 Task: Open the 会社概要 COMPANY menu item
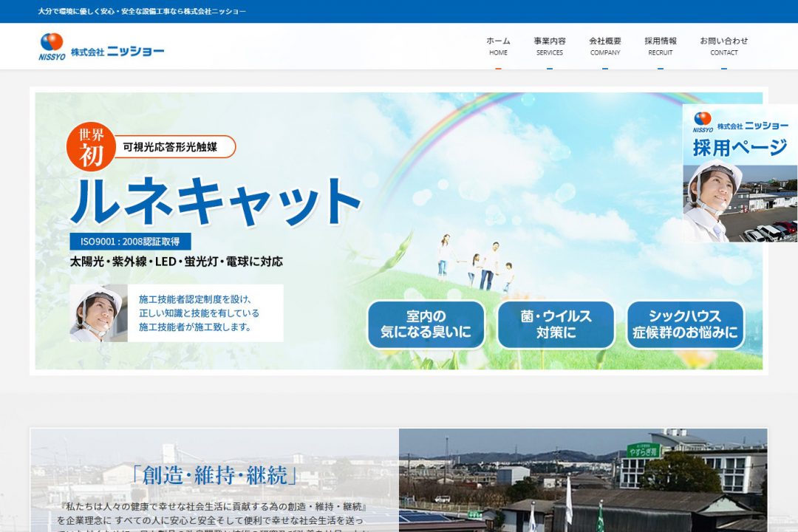coord(605,46)
